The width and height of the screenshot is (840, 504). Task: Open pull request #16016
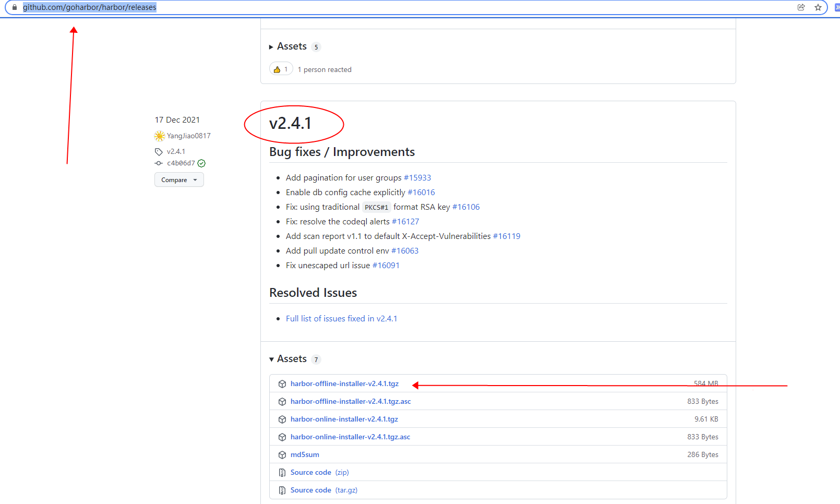(x=421, y=193)
